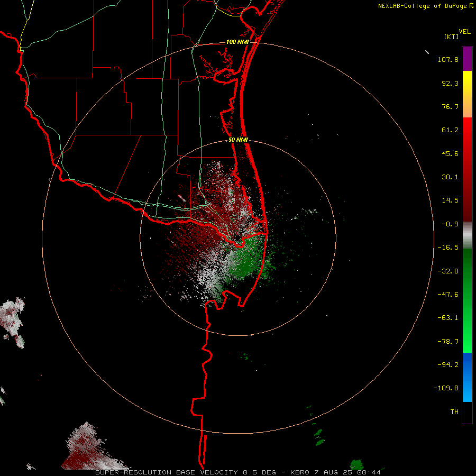Click the 107.8 legend value
476x476 pixels.
(448, 59)
